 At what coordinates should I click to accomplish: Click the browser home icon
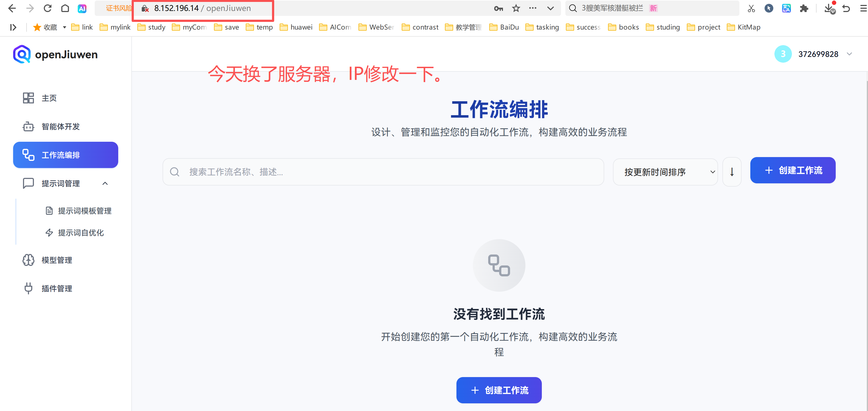65,8
